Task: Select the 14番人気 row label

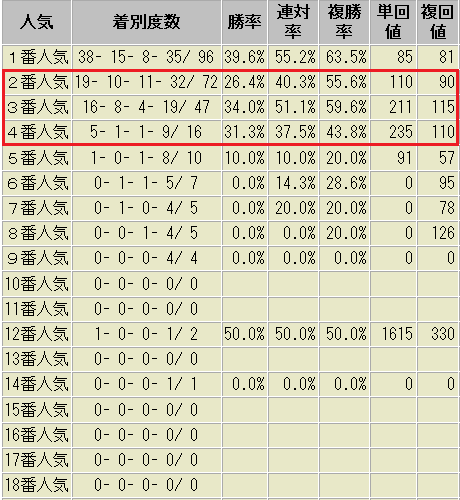Action: coord(37,384)
